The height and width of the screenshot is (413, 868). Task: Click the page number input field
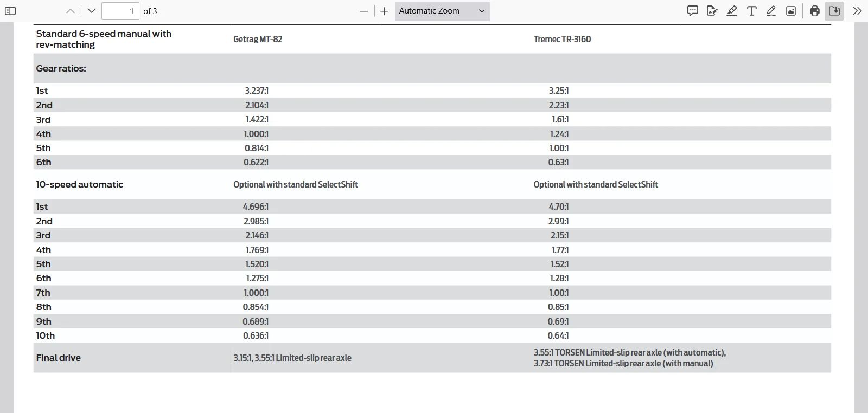120,11
